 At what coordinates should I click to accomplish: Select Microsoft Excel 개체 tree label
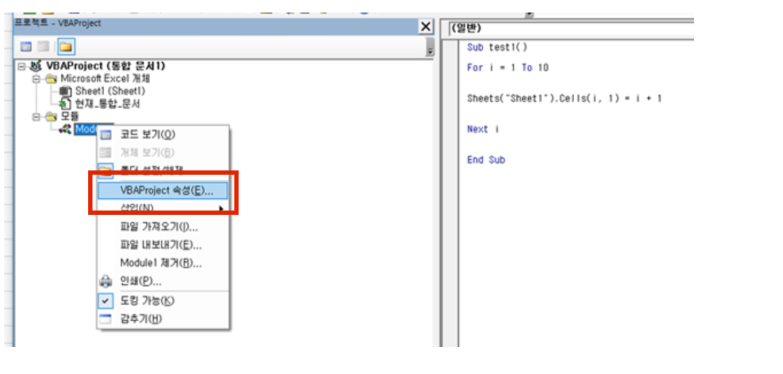(x=105, y=78)
